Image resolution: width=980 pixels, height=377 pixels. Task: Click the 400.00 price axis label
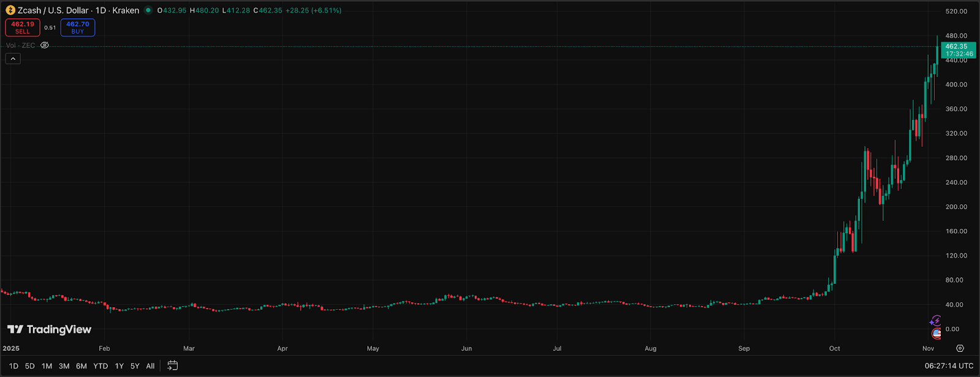956,84
